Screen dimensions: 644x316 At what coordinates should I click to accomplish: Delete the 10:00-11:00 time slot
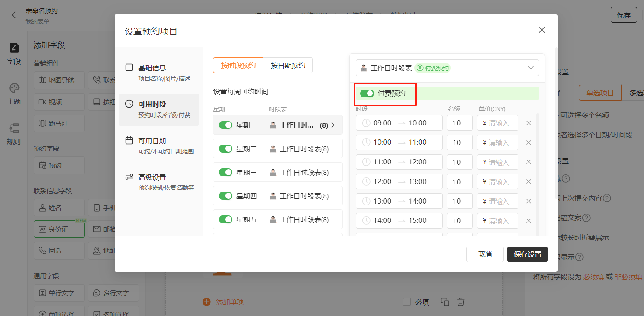(528, 142)
